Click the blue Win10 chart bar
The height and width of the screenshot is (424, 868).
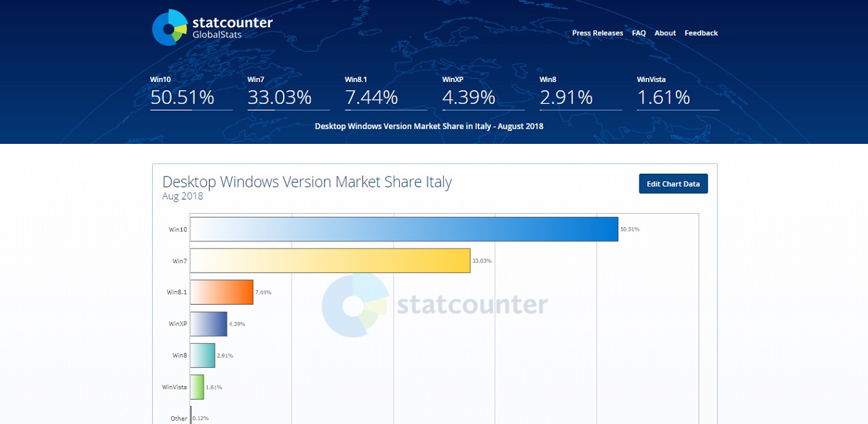coord(404,229)
